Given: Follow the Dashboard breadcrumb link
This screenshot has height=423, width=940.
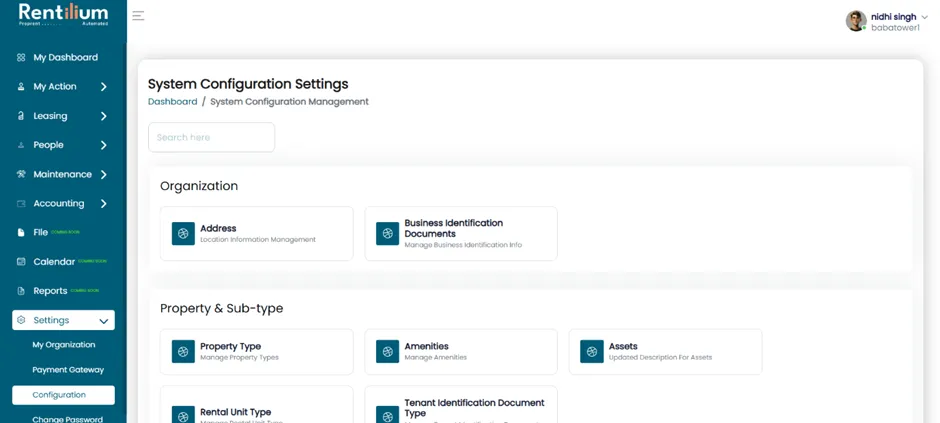Looking at the screenshot, I should [x=173, y=102].
